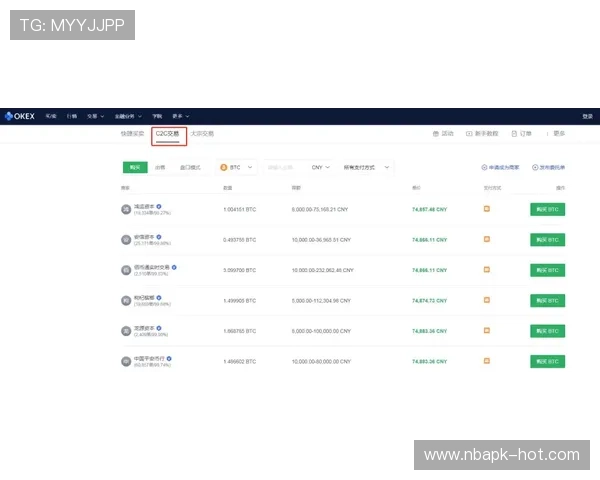The width and height of the screenshot is (600, 480).
Task: Click 购买 BTC in the 0.493755 BTC row
Action: pyautogui.click(x=547, y=240)
